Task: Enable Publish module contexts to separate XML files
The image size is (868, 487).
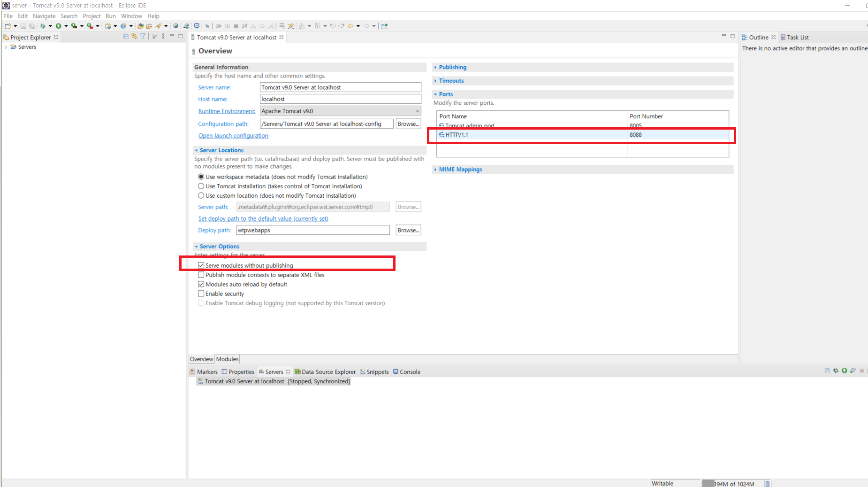Action: pyautogui.click(x=201, y=275)
